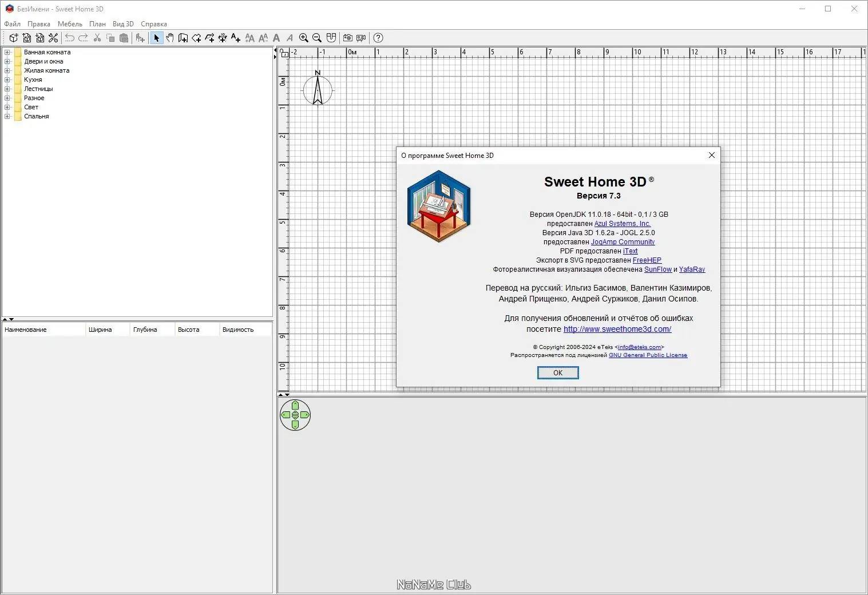Open the Вид 3D menu

coord(123,24)
